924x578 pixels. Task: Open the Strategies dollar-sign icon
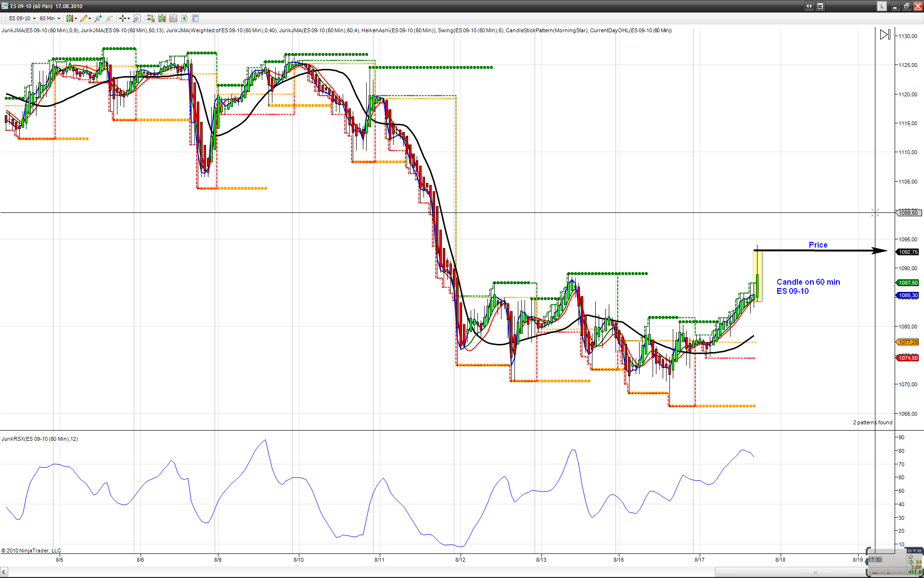coord(184,18)
